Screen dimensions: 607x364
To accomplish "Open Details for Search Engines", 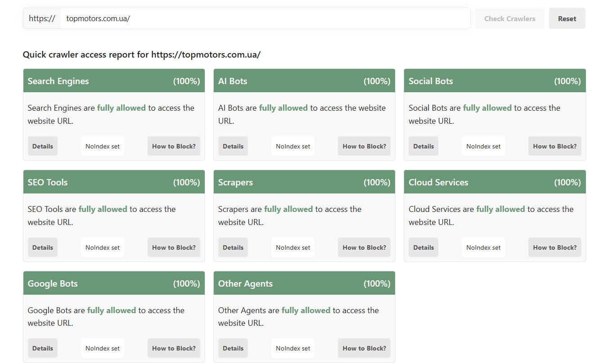I will point(43,146).
